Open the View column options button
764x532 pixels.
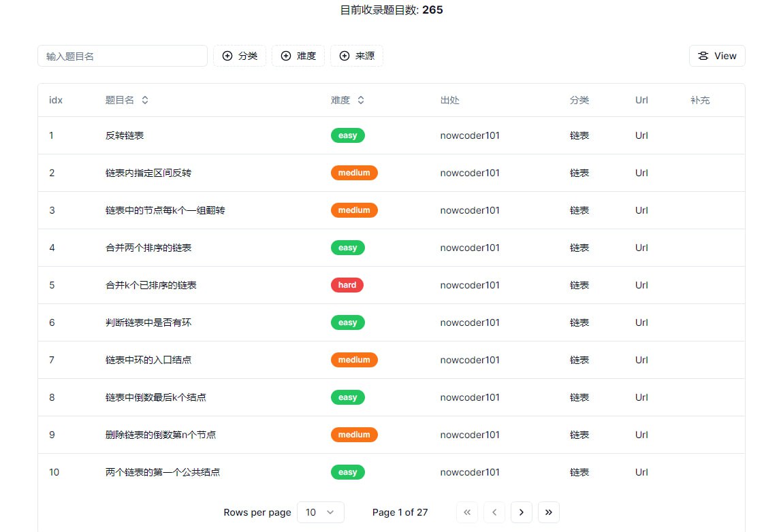717,56
